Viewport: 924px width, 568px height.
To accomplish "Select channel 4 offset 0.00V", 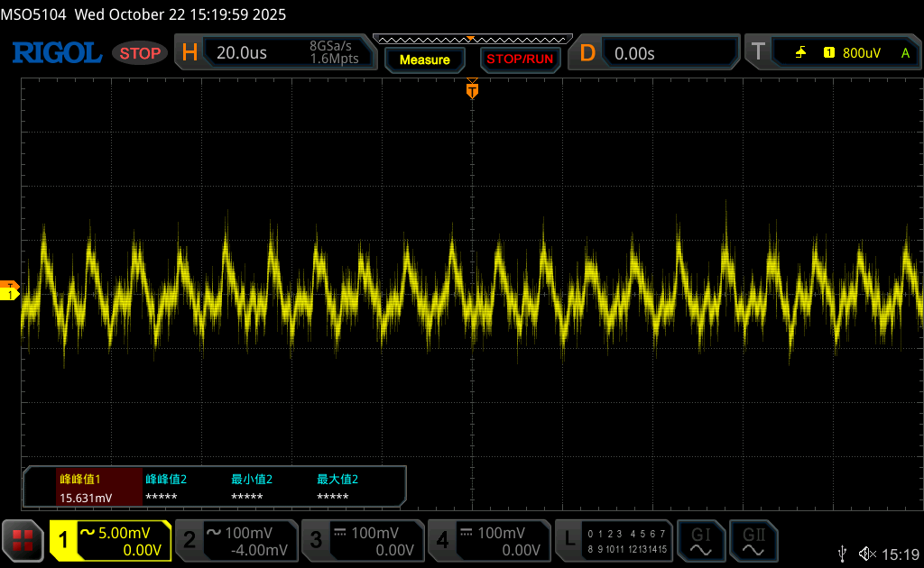I will (521, 550).
